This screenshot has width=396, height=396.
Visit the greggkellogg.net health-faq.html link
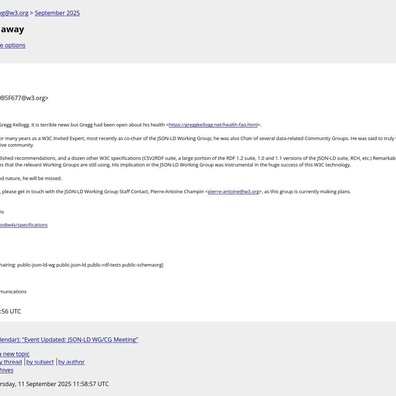(213, 125)
